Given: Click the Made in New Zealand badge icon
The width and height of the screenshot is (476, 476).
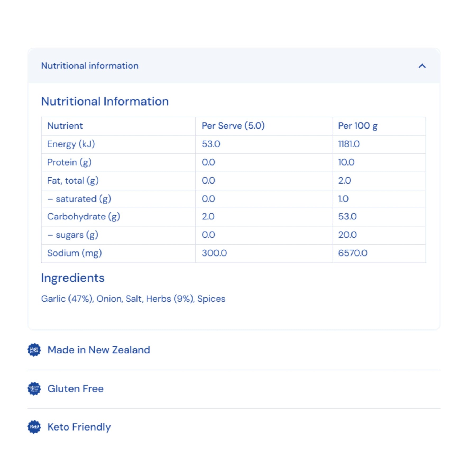Looking at the screenshot, I should pos(34,350).
